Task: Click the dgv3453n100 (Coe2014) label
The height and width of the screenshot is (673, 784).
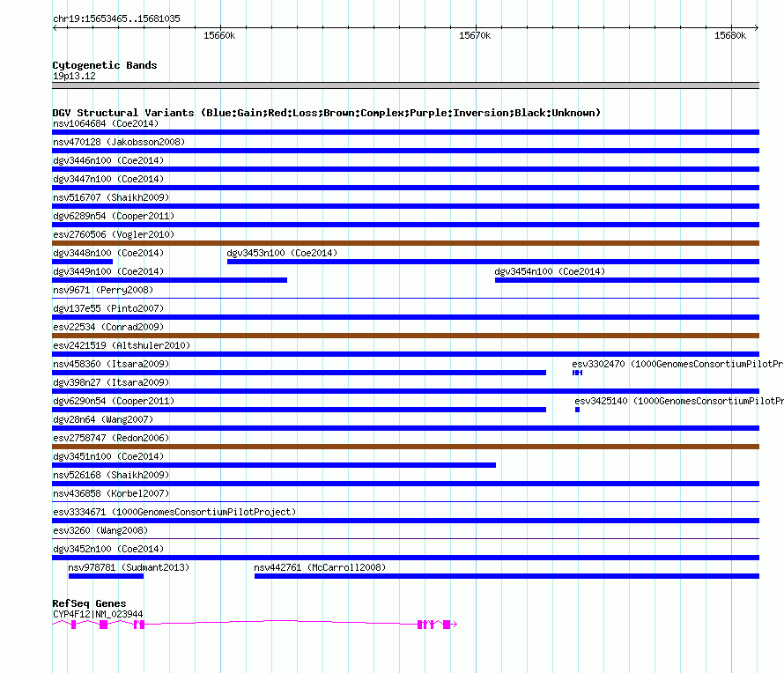Action: click(282, 253)
